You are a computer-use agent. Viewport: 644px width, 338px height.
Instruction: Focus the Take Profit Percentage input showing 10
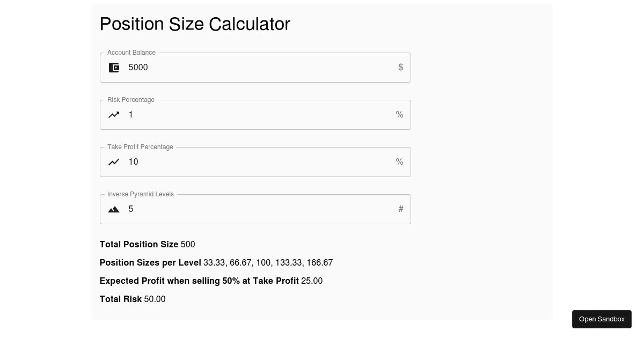click(241, 162)
